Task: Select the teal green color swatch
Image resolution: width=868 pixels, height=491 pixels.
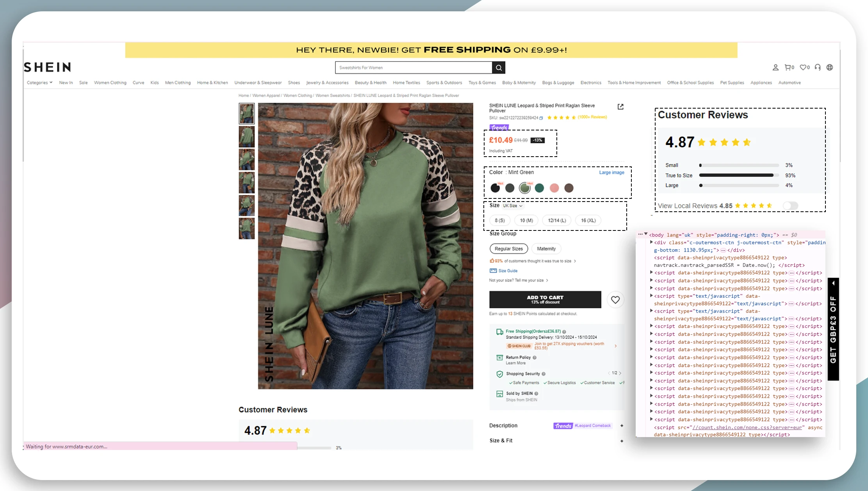Action: [x=539, y=188]
